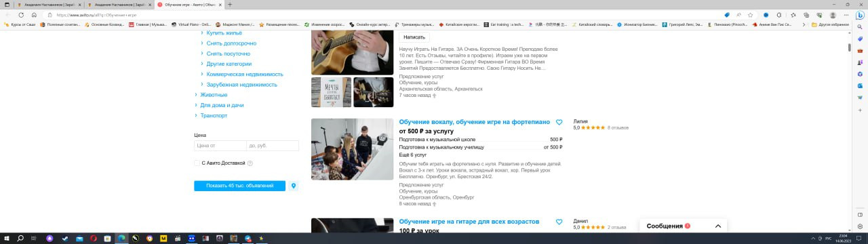Expand the Транспорт category
This screenshot has width=868, height=244.
coord(214,115)
